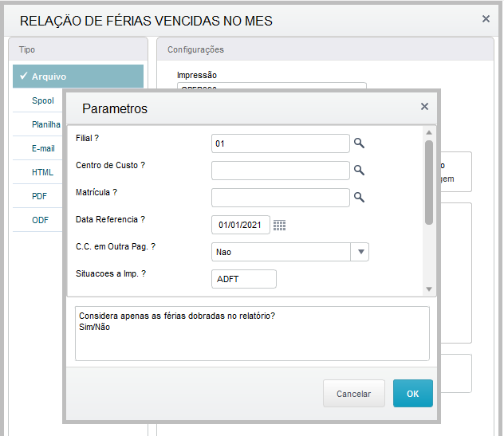Click the help text box about férias dobradas

(x=252, y=333)
